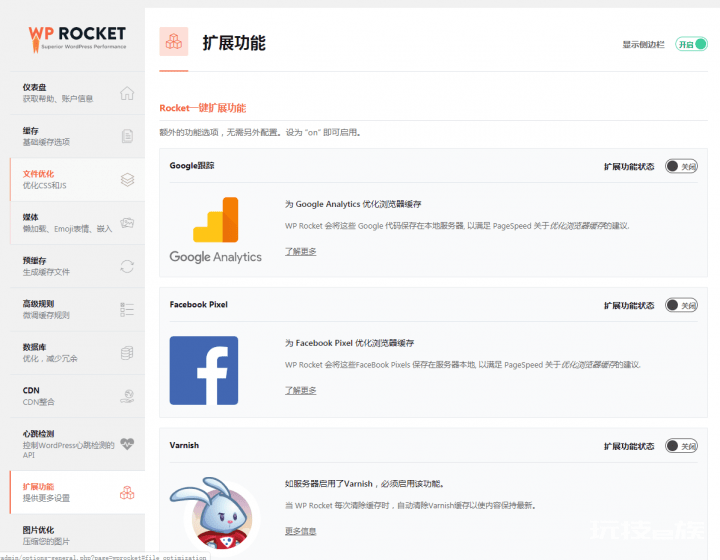Click the home icon beside 仪表盘

(127, 93)
